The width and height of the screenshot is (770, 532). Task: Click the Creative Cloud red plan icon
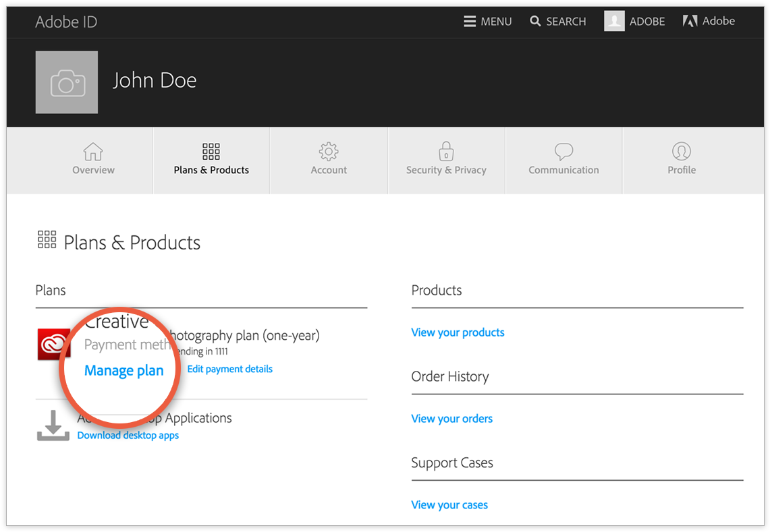pyautogui.click(x=53, y=344)
